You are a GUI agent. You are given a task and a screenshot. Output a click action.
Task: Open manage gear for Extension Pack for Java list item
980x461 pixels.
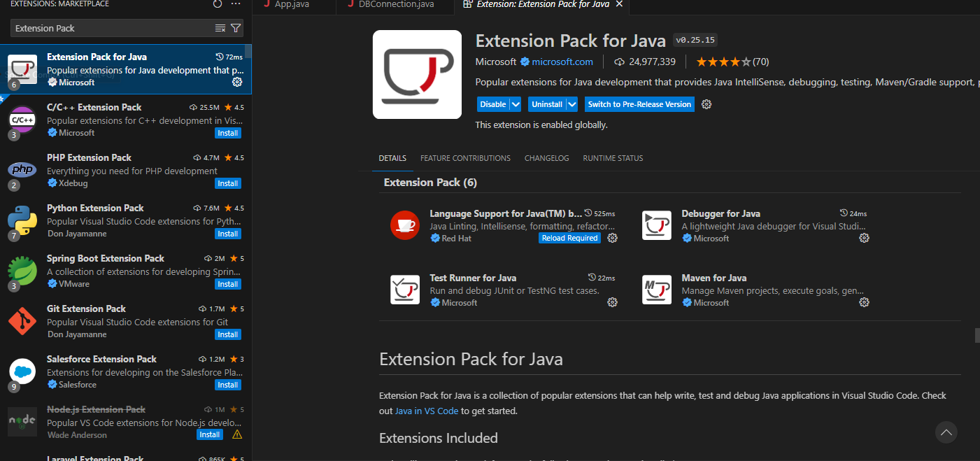pyautogui.click(x=237, y=82)
